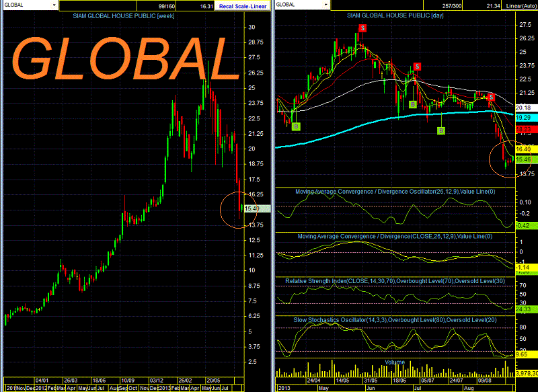538x392 pixels.
Task: Select the B buy marker in mid June
Action: click(x=413, y=104)
